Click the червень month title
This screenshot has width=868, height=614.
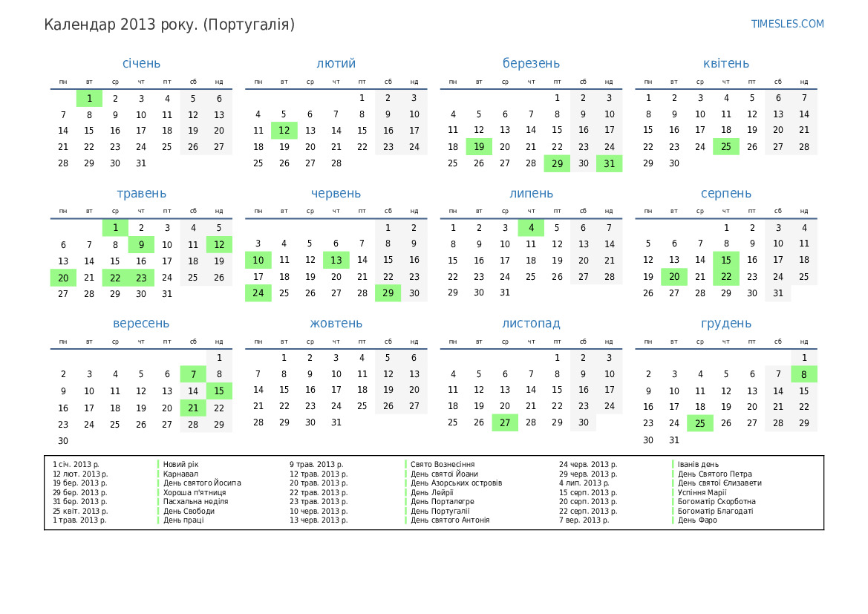(336, 194)
